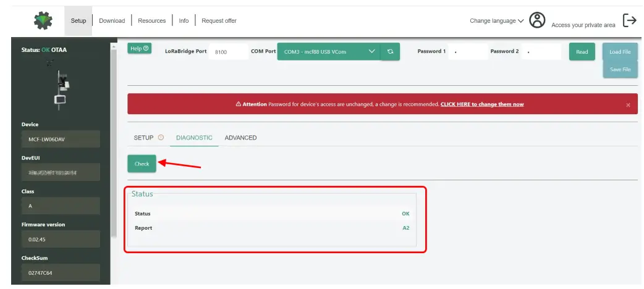Click the Class field showing A
The image size is (644, 289).
coord(61,206)
